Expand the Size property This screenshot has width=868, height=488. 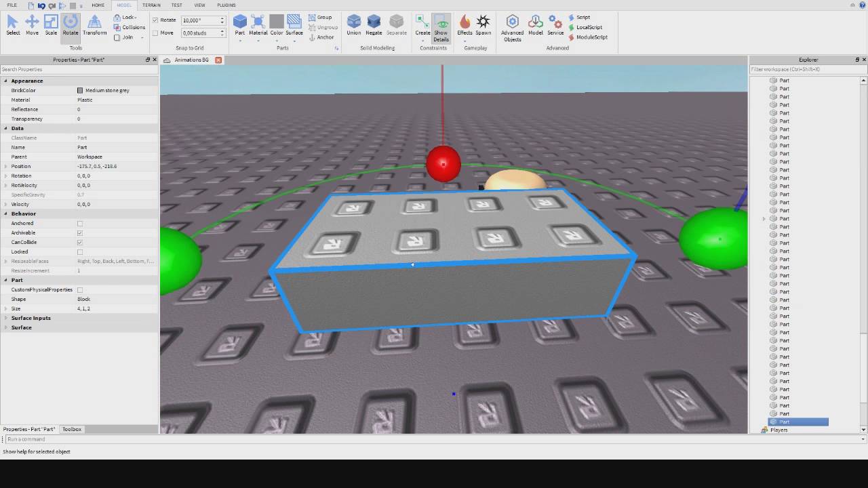click(6, 308)
